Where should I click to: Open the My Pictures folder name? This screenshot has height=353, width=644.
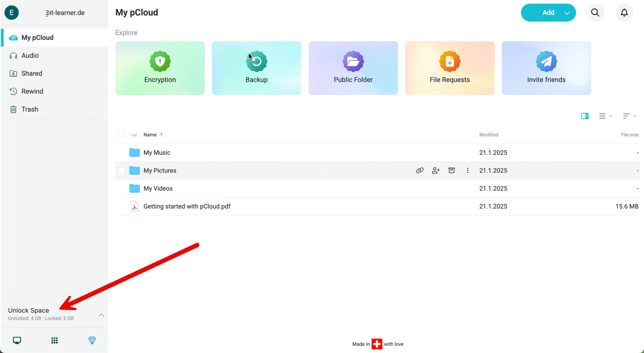[x=160, y=170]
